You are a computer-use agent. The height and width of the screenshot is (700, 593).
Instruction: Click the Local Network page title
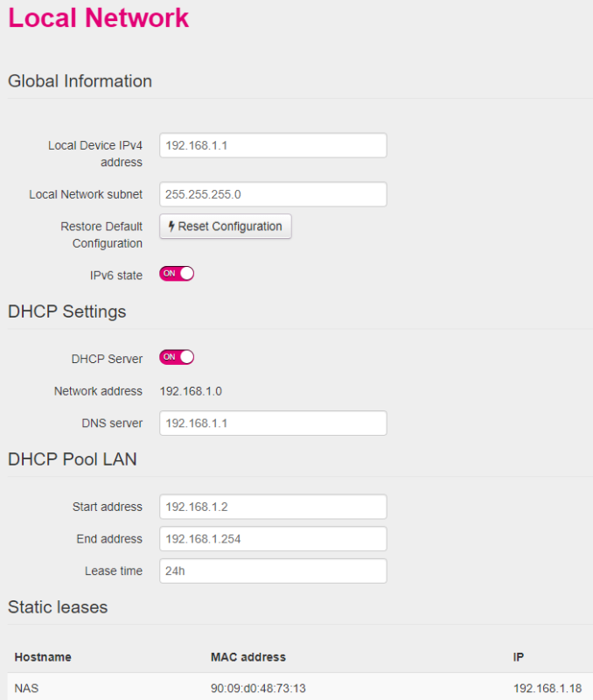coord(99,17)
